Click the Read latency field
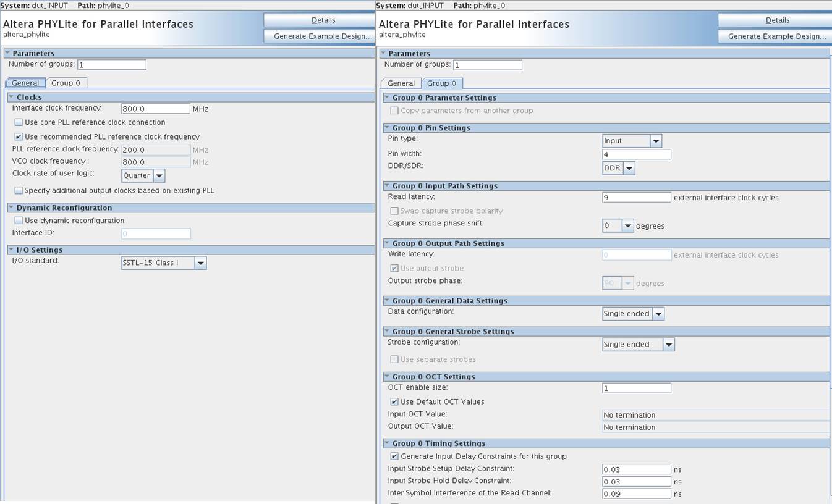 (637, 198)
